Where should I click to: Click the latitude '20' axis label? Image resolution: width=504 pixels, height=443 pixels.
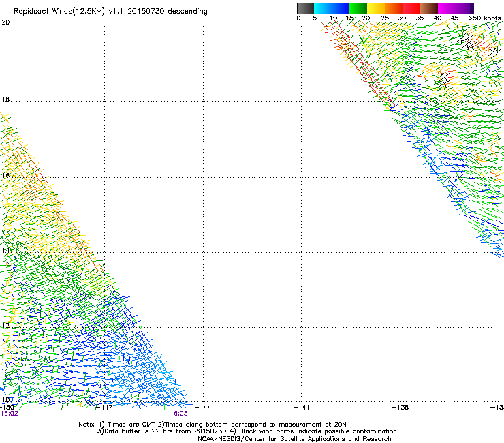point(5,22)
